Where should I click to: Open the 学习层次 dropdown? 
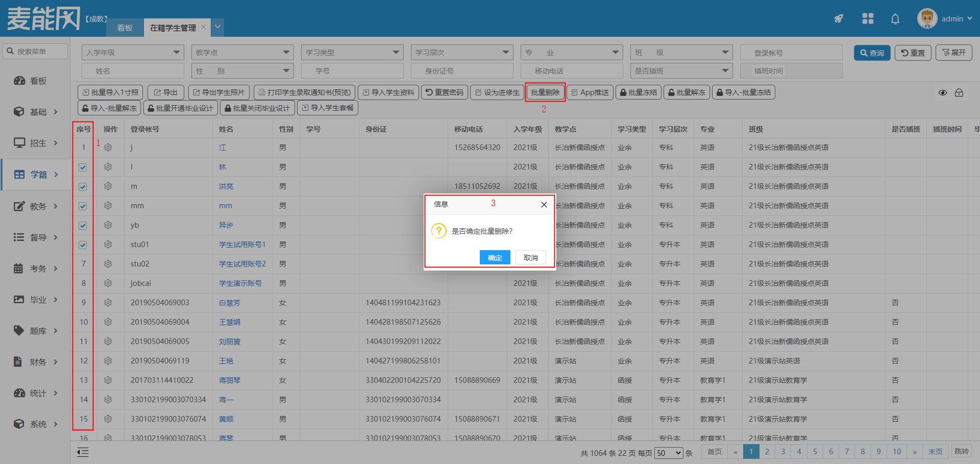coord(461,53)
